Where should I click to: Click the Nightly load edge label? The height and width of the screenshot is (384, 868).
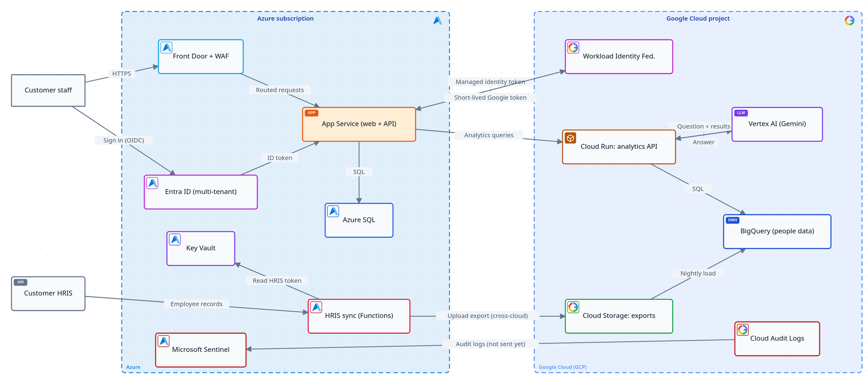(698, 274)
